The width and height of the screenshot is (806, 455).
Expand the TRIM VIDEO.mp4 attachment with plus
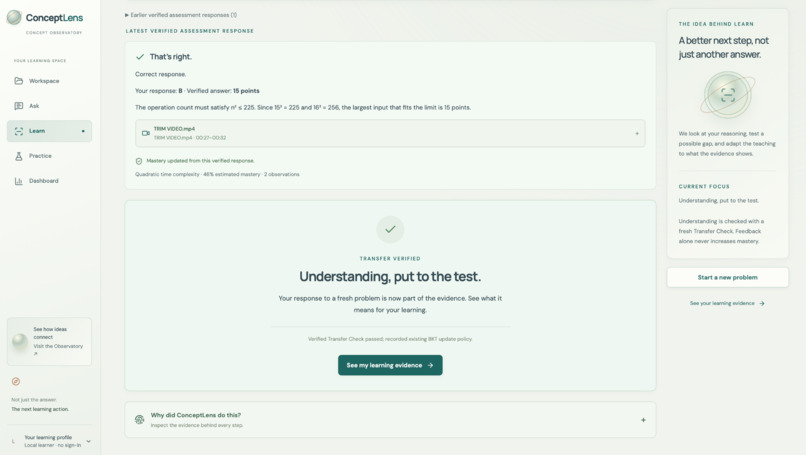(x=637, y=133)
